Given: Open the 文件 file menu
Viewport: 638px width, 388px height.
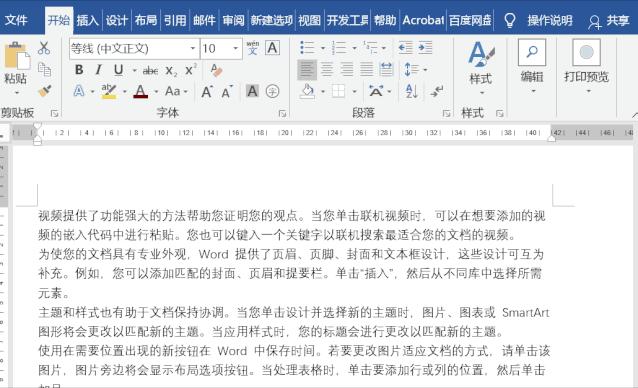Looking at the screenshot, I should (x=17, y=20).
